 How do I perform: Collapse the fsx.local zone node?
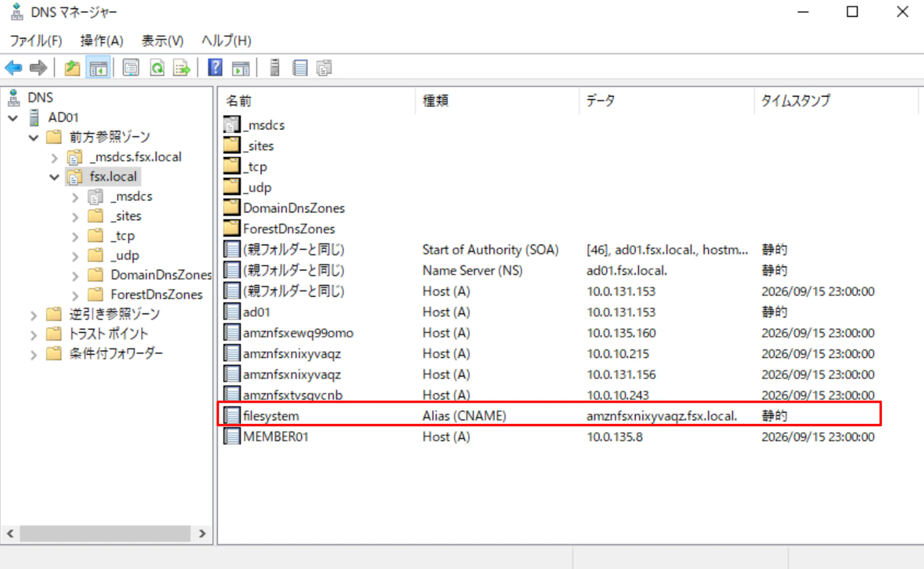[x=54, y=177]
